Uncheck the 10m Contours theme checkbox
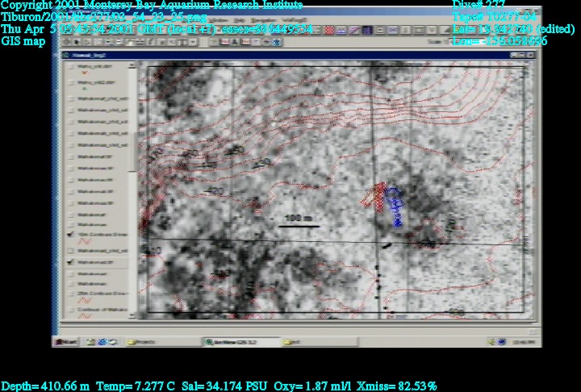The image size is (581, 392). pos(71,234)
